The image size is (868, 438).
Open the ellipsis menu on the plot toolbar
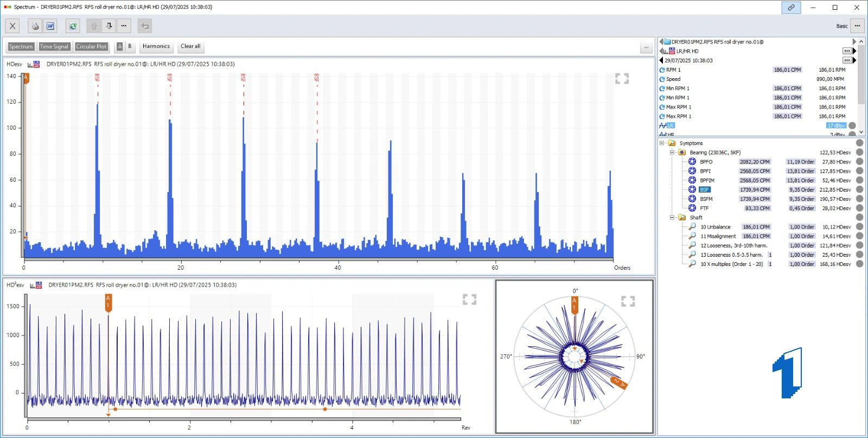coord(646,47)
